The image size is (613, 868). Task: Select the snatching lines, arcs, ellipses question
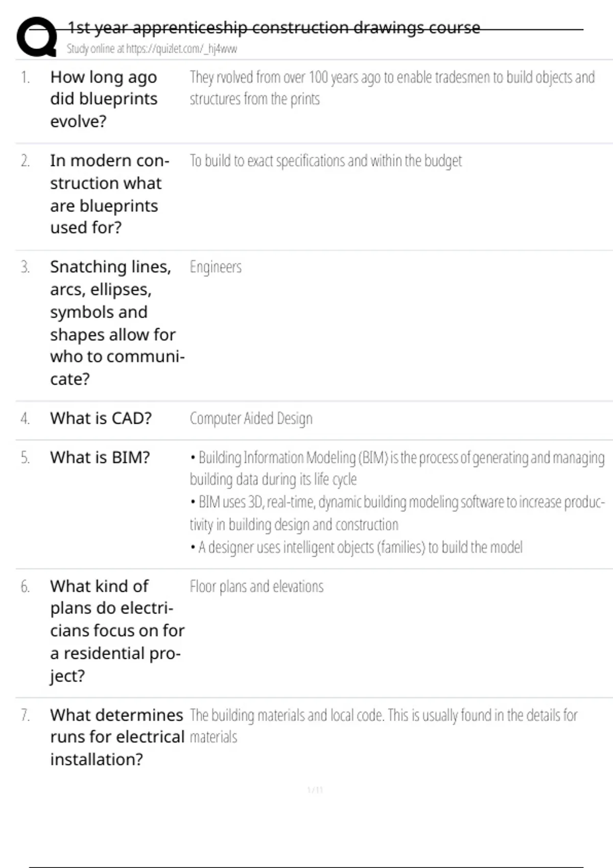pos(117,323)
